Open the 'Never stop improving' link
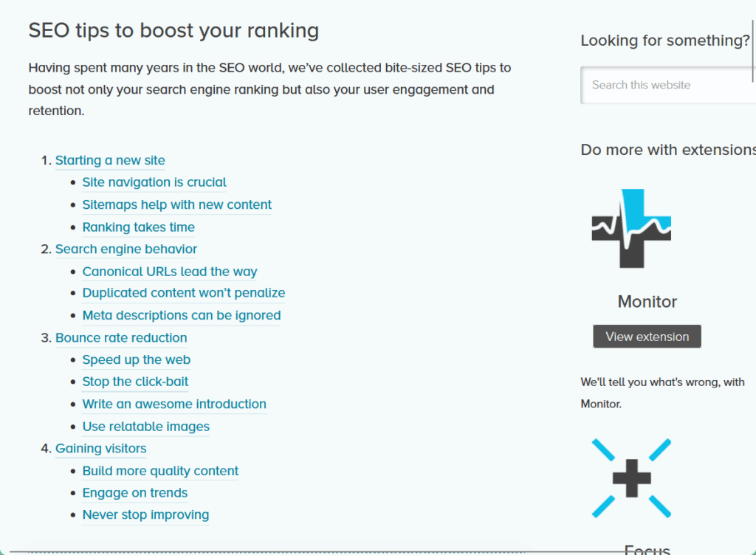This screenshot has width=756, height=555. tap(145, 514)
